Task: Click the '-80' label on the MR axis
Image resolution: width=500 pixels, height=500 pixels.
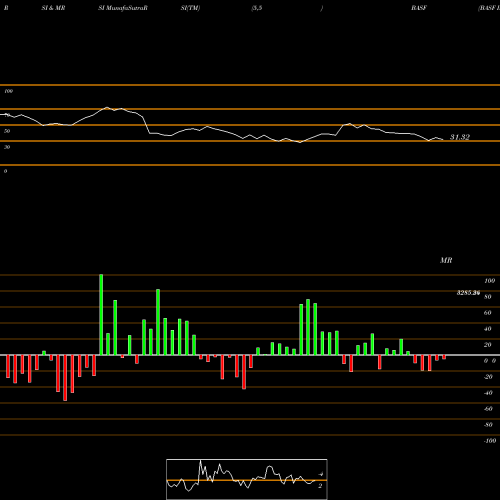Action: pos(488,425)
